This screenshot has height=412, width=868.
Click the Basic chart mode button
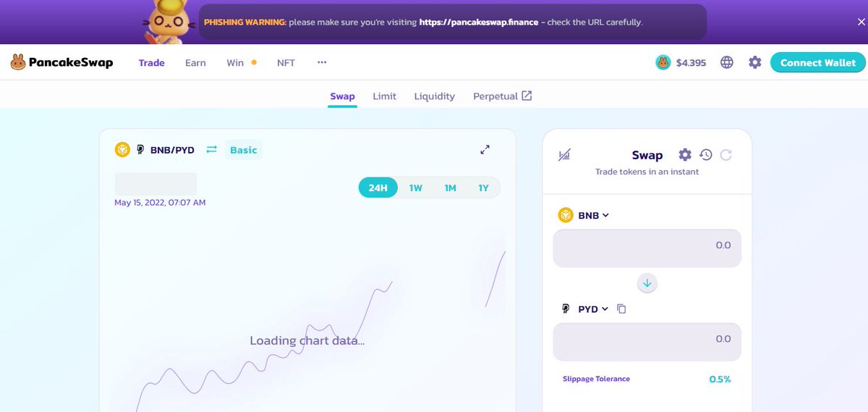click(244, 150)
